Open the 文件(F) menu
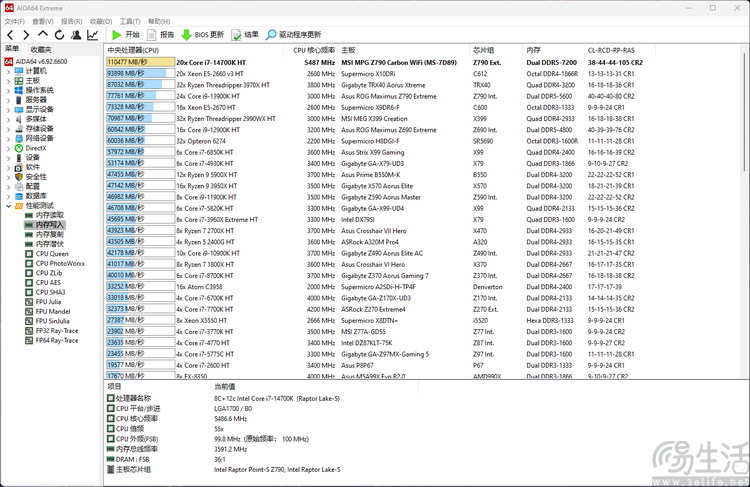Viewport: 750px width, 487px height. click(14, 22)
